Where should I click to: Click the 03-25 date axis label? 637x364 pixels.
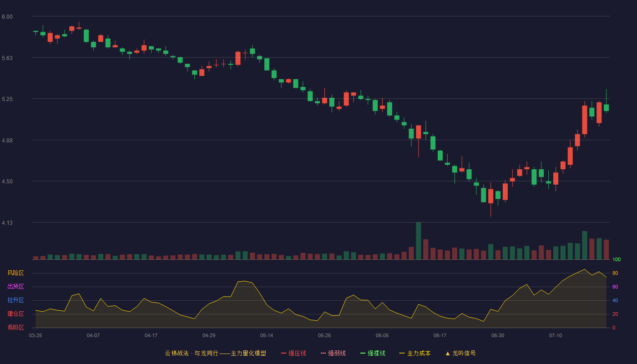[35, 335]
